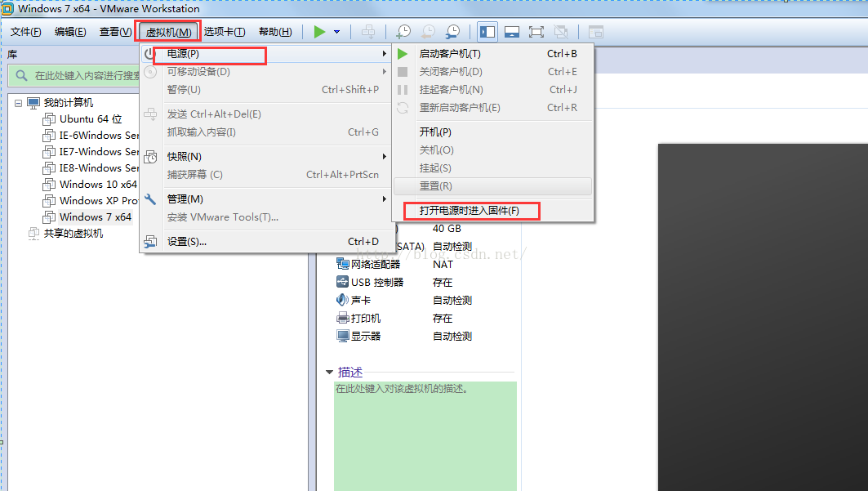The image size is (868, 491).
Task: Select 挂起客户机(N) in power submenu
Action: 492,89
